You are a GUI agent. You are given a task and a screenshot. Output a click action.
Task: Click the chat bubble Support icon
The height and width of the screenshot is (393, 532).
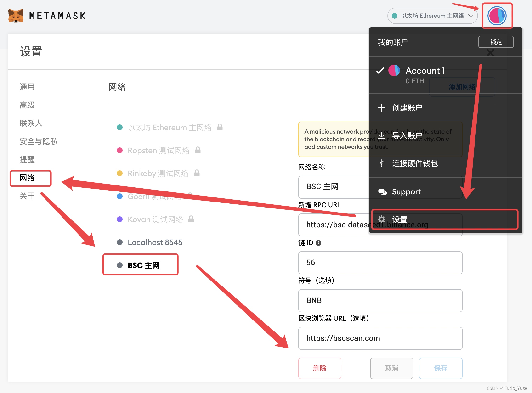[382, 192]
